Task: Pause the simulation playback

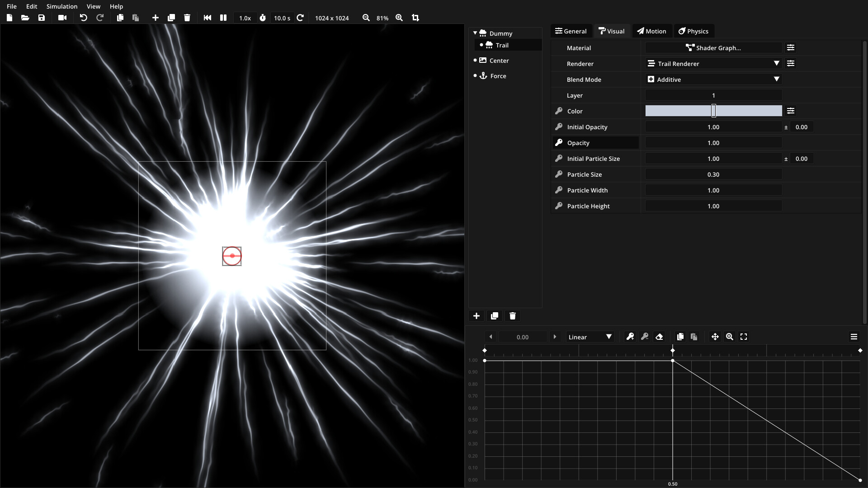Action: click(x=223, y=18)
